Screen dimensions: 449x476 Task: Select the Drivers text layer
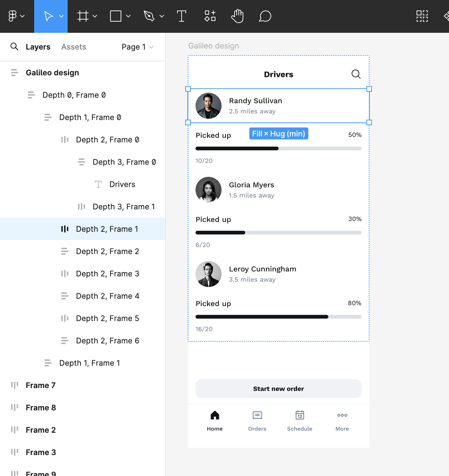click(83, 184)
